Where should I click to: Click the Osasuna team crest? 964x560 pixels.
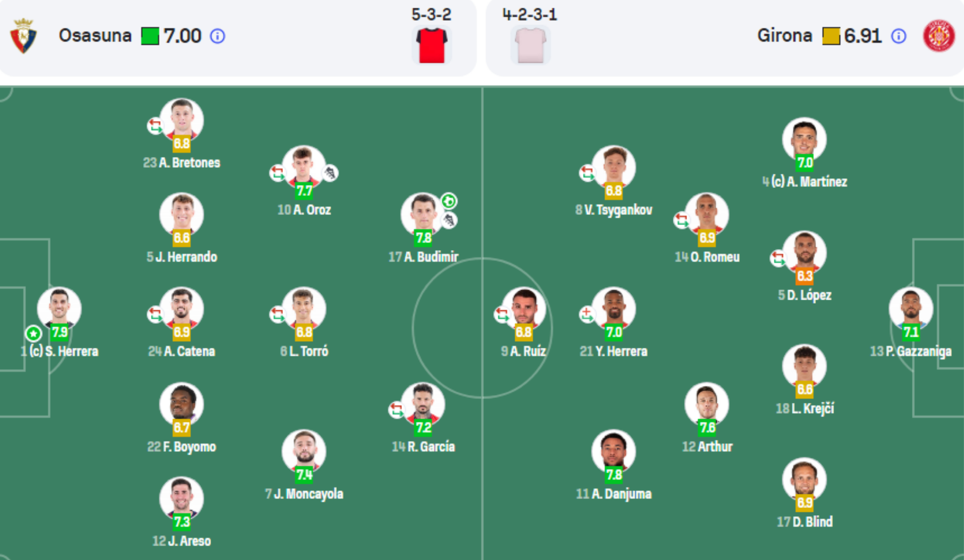tap(23, 36)
